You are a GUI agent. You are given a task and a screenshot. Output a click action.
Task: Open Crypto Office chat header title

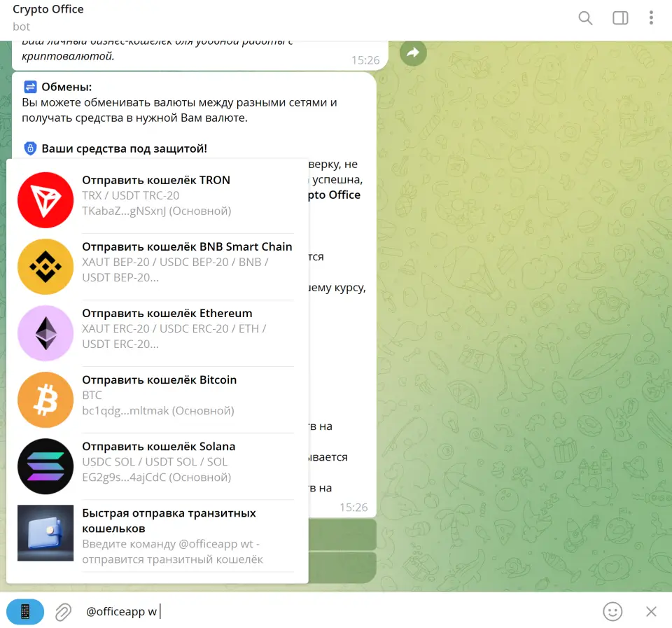coord(48,9)
